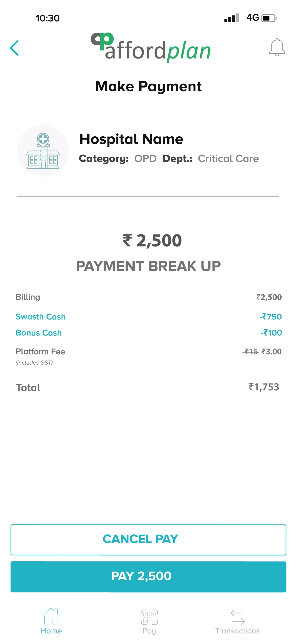Select CANCEL PAY

[148, 539]
